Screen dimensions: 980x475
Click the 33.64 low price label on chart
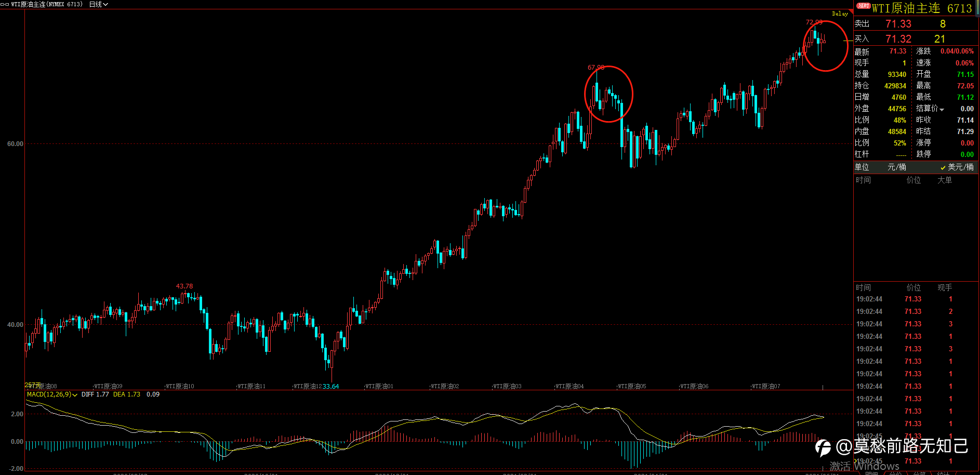331,386
